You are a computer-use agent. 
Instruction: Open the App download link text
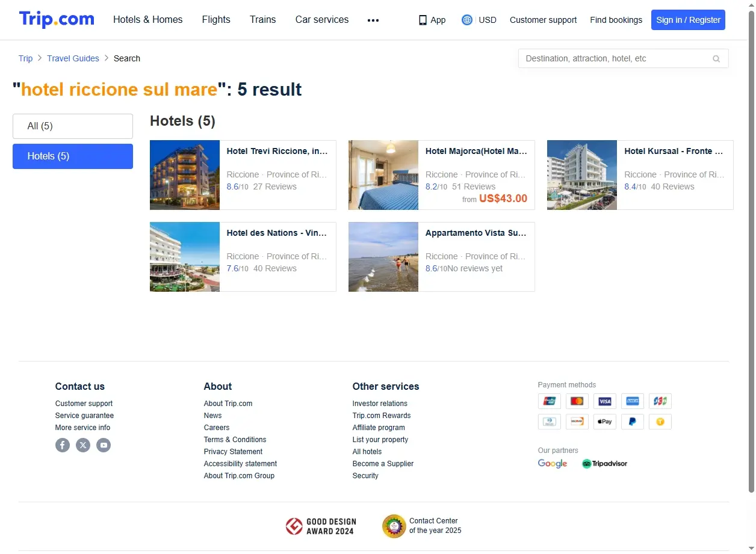(x=438, y=20)
